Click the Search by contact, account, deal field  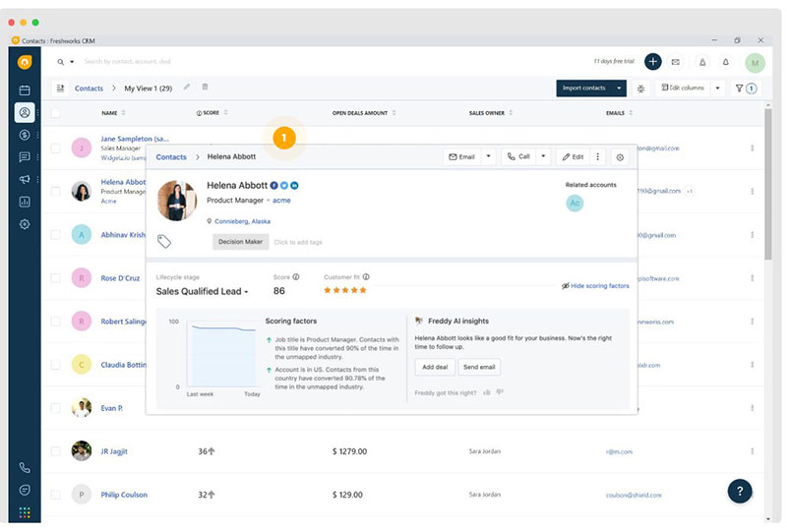click(128, 62)
